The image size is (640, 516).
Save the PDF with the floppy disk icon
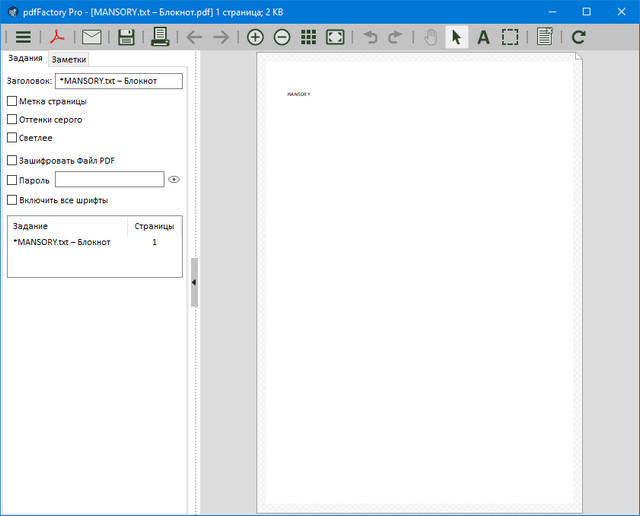tap(126, 37)
